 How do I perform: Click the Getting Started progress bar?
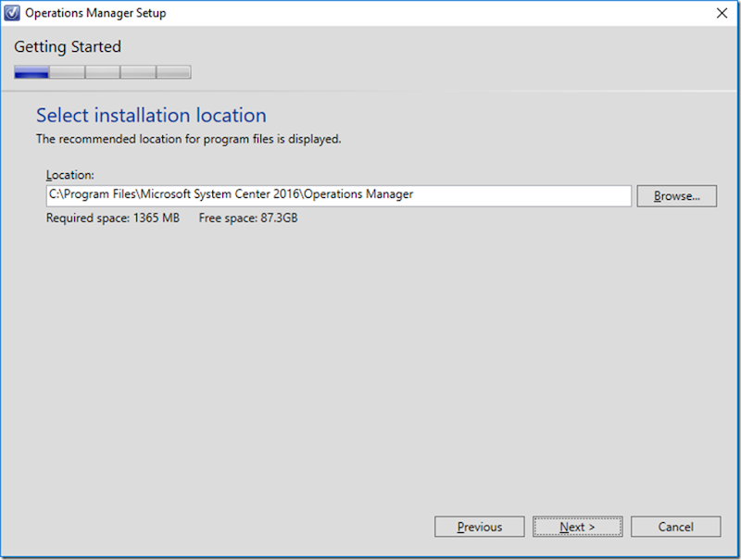(103, 72)
